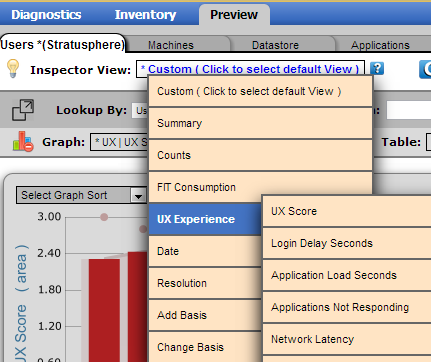431x362 pixels.
Task: Open the blue question mark help icon
Action: point(377,69)
